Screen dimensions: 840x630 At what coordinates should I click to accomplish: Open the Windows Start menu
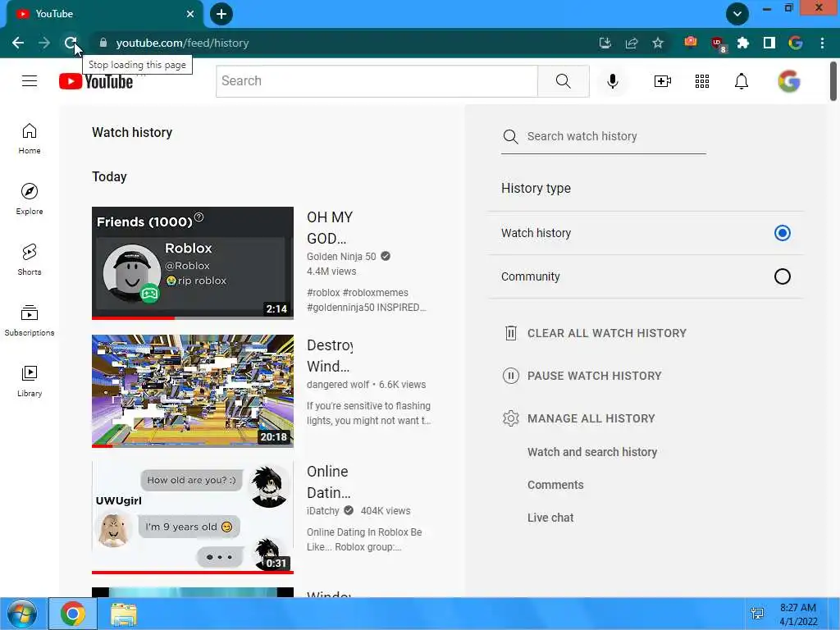22,614
